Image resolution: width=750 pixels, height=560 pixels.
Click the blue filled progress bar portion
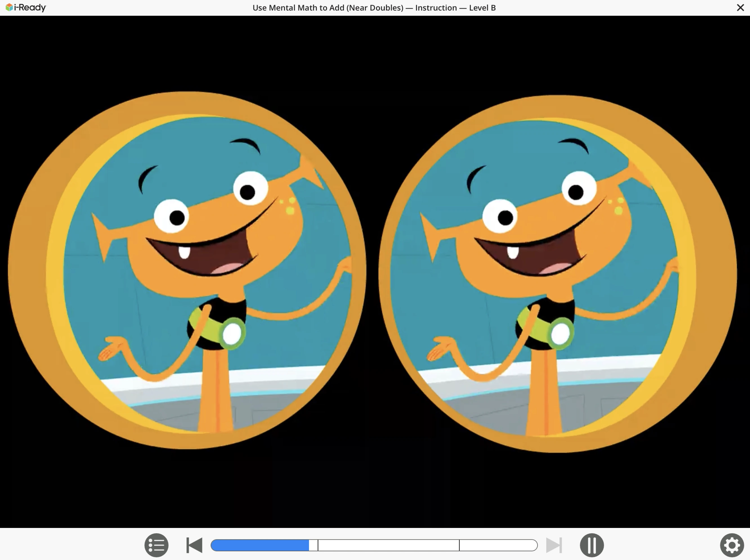coord(260,545)
